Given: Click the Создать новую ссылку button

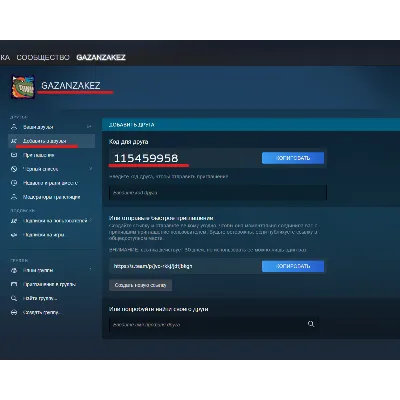Looking at the screenshot, I should click(x=140, y=285).
